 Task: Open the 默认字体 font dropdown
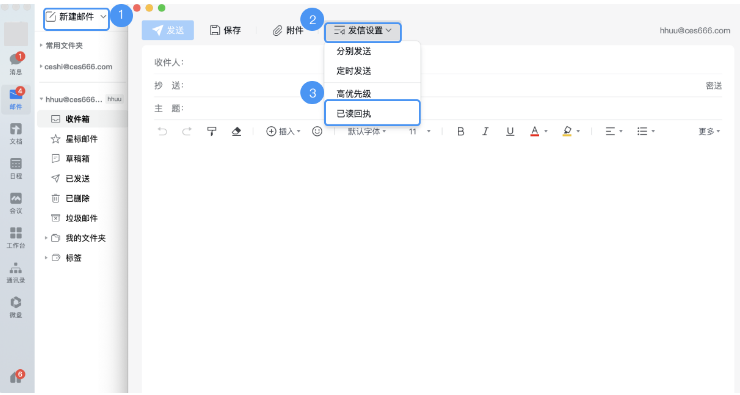(x=367, y=131)
